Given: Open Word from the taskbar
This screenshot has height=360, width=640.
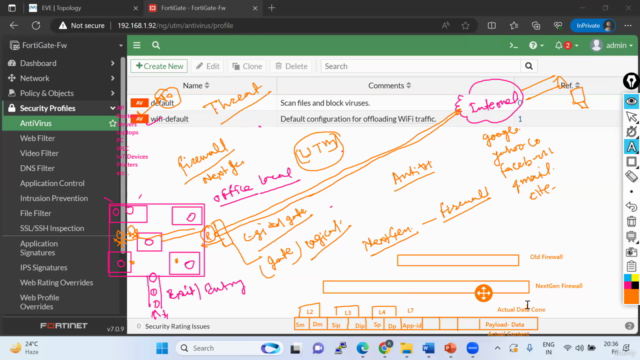Looking at the screenshot, I should tap(428, 348).
